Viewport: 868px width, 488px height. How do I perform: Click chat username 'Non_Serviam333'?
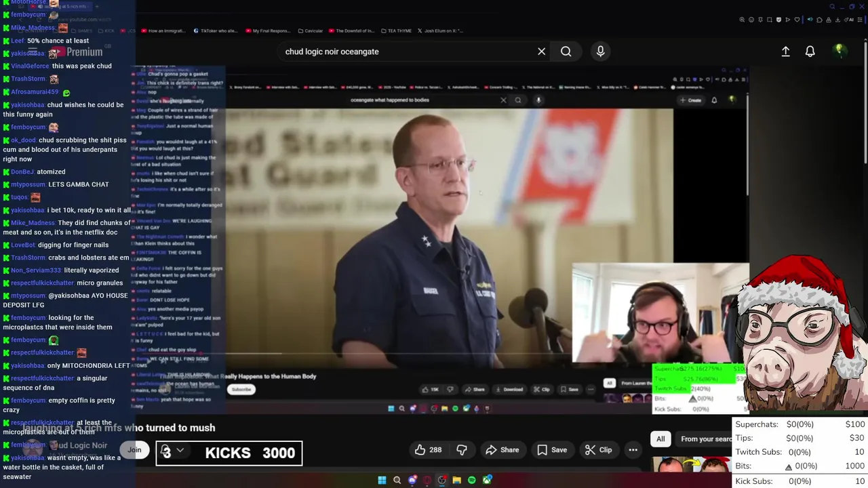[x=36, y=270]
